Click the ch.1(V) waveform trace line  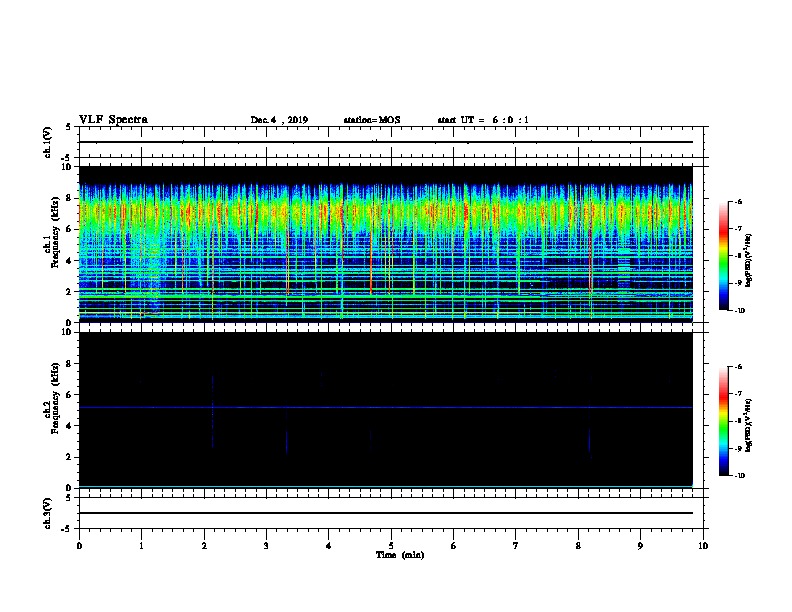(x=386, y=142)
